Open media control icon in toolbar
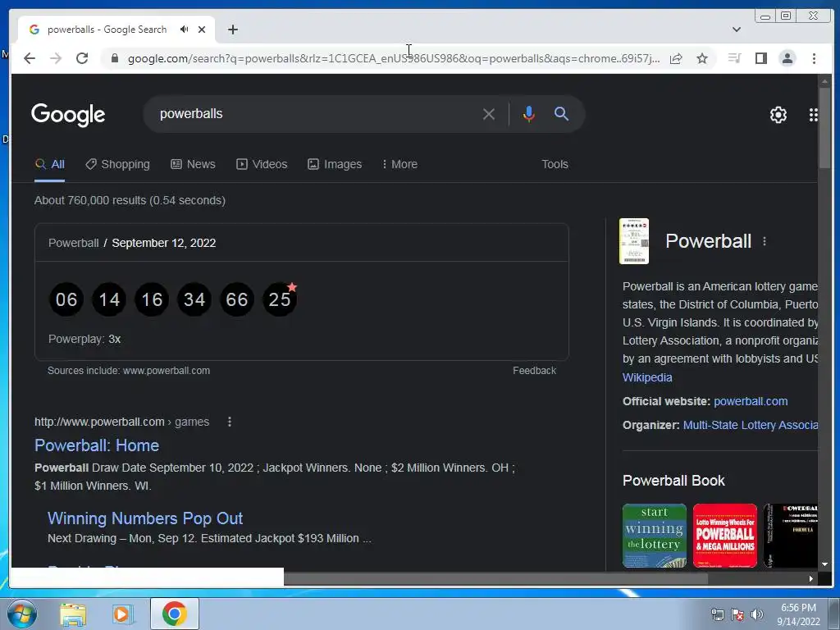The width and height of the screenshot is (840, 630). point(734,58)
